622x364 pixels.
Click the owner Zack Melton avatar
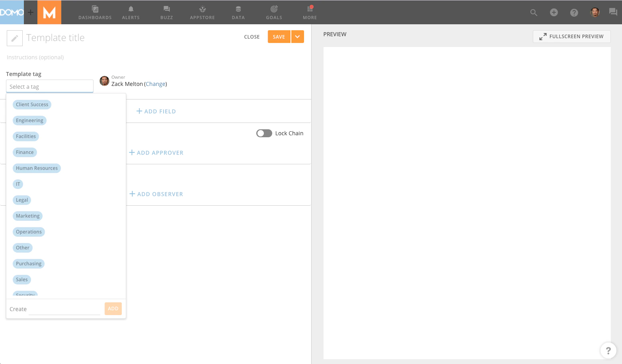click(x=104, y=81)
